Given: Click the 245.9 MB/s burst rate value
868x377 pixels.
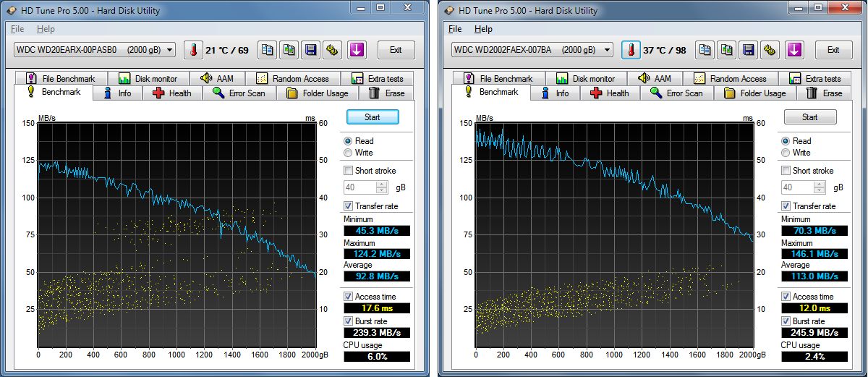Looking at the screenshot, I should (814, 332).
